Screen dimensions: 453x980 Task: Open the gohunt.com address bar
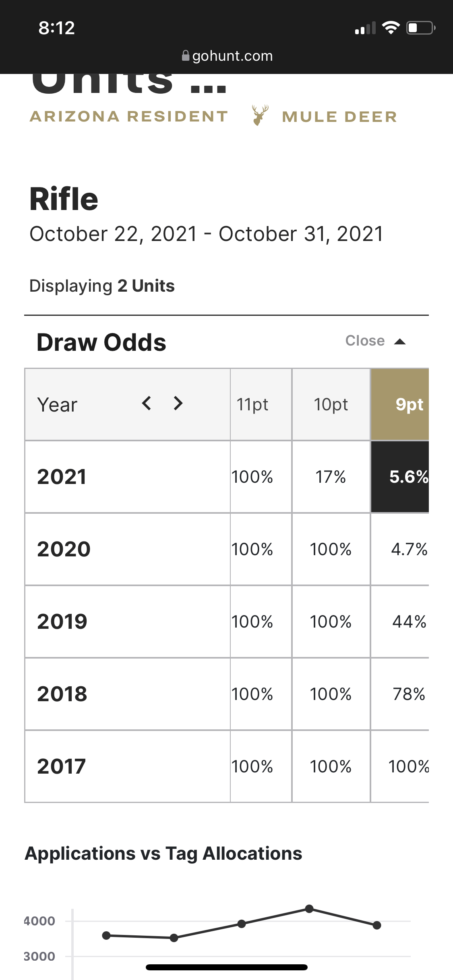pyautogui.click(x=227, y=56)
